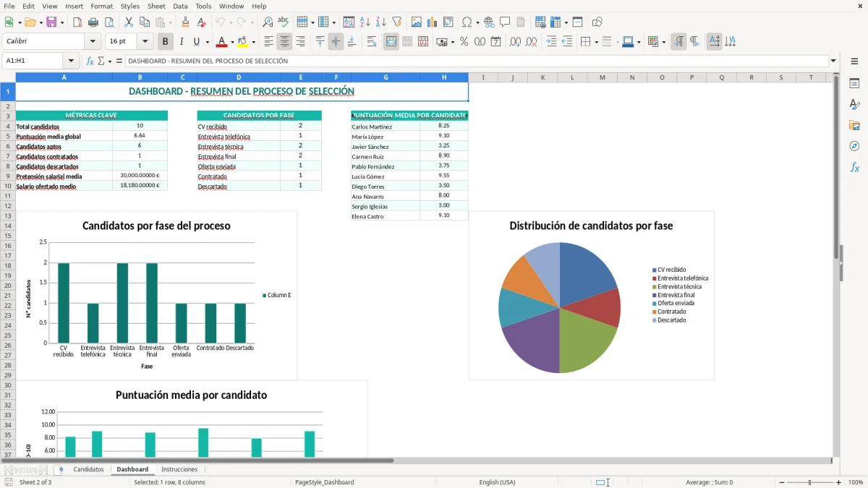Expand the Name Box dropdown
868x488 pixels.
coord(71,61)
